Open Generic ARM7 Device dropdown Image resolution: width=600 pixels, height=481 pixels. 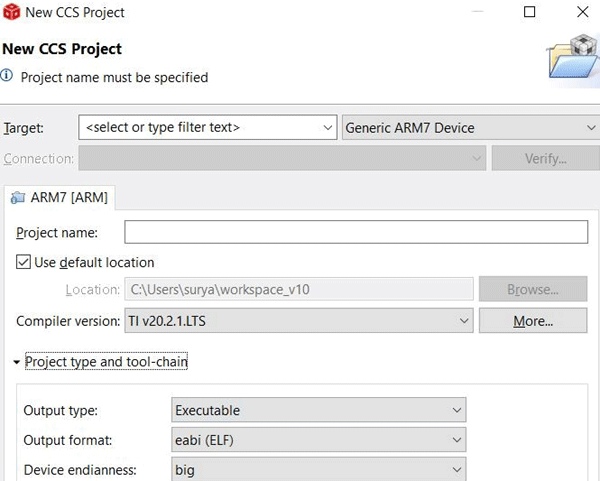[x=590, y=128]
